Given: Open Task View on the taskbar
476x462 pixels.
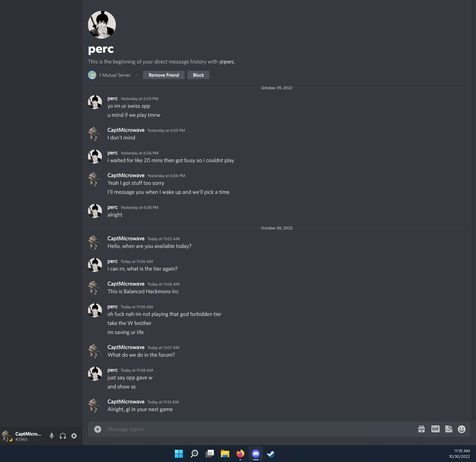Looking at the screenshot, I should (x=210, y=454).
